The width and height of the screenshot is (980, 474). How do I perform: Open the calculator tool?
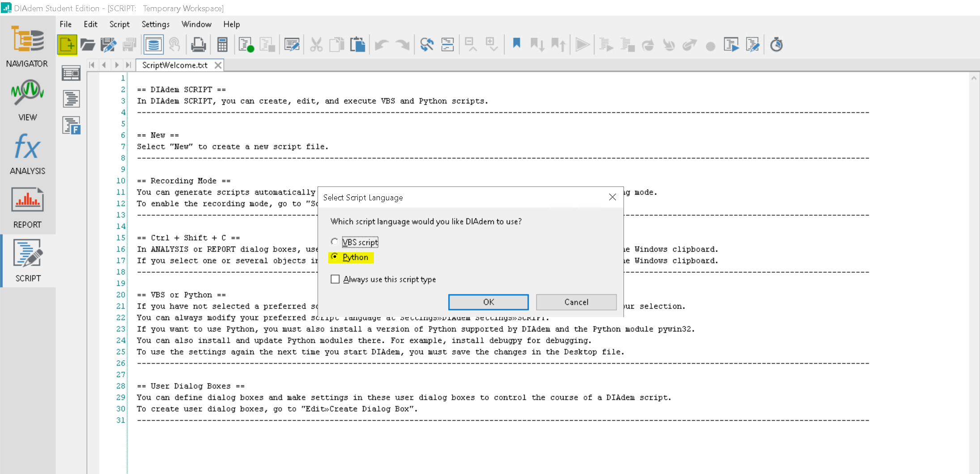coord(222,45)
